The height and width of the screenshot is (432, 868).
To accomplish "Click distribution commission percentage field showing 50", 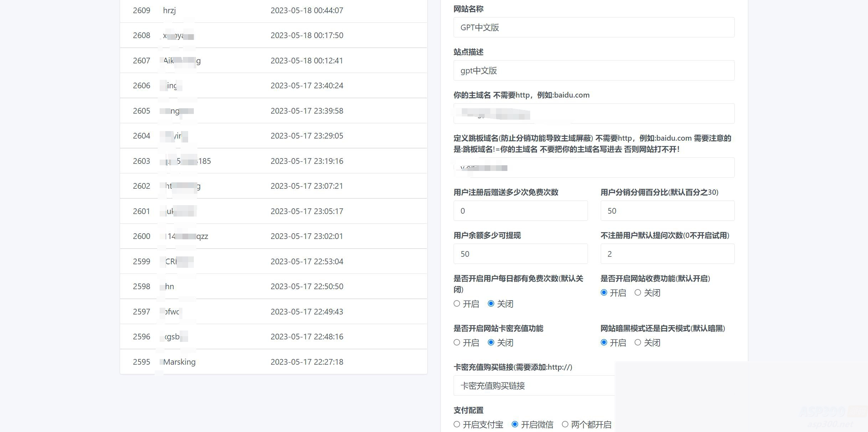I will pos(667,210).
